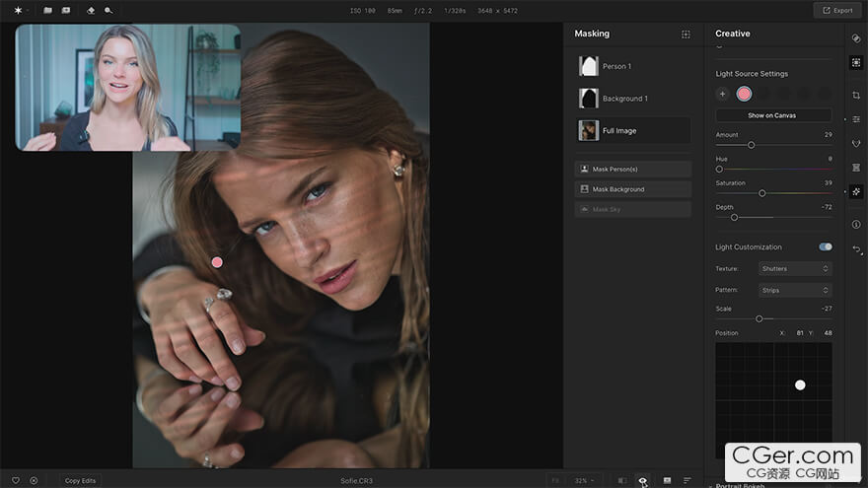
Task: Toggle before/after compare view icon
Action: click(x=622, y=481)
